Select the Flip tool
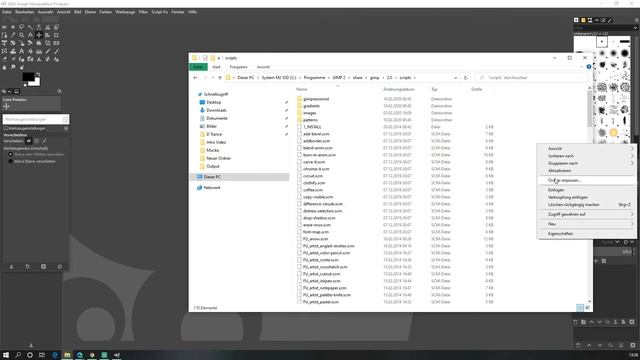The image size is (640, 360). [x=56, y=43]
